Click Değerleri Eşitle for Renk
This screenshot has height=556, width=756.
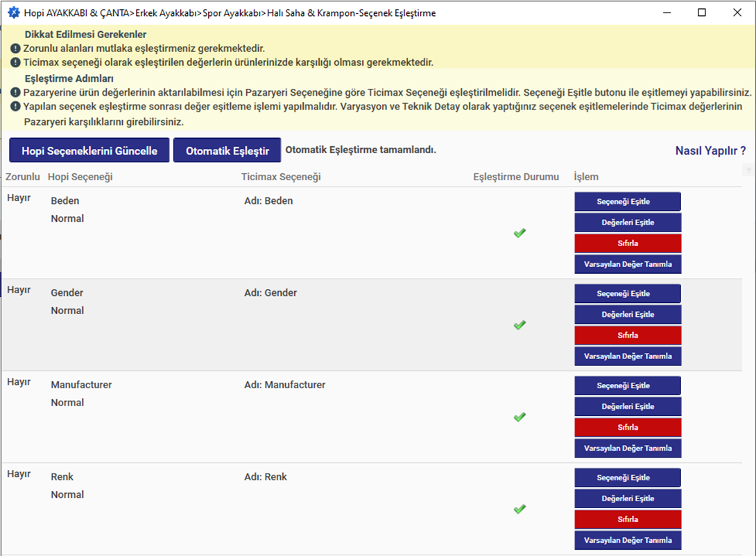627,498
